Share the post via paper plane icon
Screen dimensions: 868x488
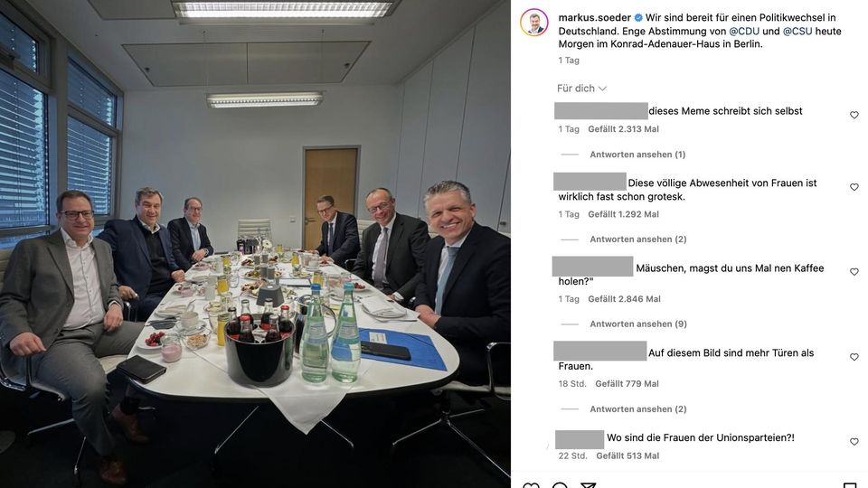(x=589, y=485)
